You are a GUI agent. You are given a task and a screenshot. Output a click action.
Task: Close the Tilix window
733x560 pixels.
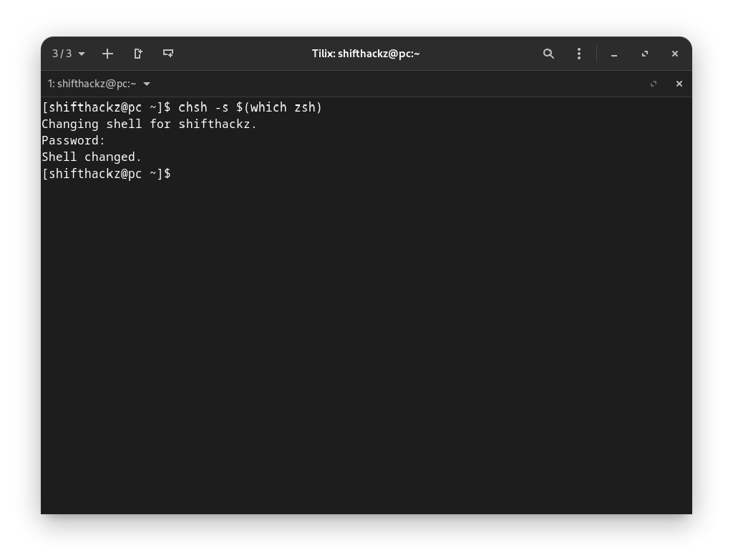tap(675, 54)
